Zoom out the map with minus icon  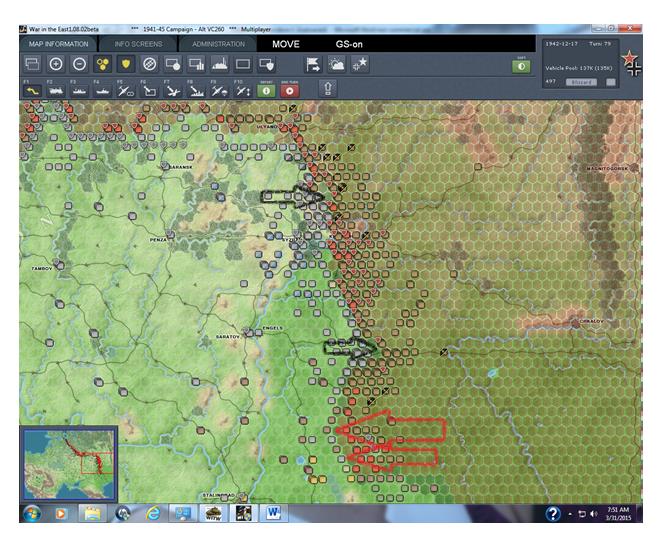79,64
